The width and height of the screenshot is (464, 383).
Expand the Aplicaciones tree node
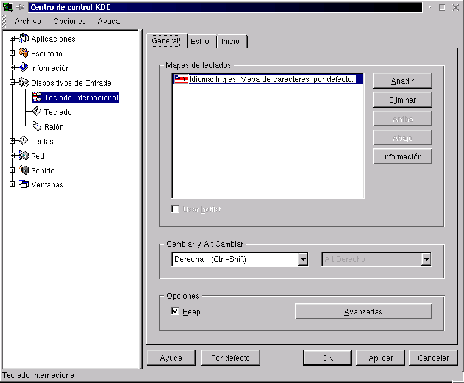[x=13, y=39]
